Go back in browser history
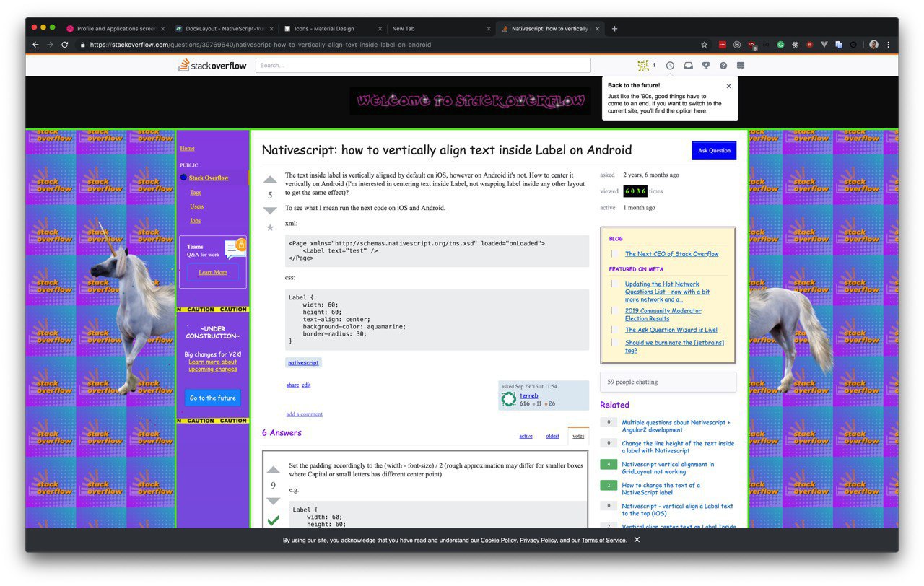This screenshot has width=924, height=586. 35,45
